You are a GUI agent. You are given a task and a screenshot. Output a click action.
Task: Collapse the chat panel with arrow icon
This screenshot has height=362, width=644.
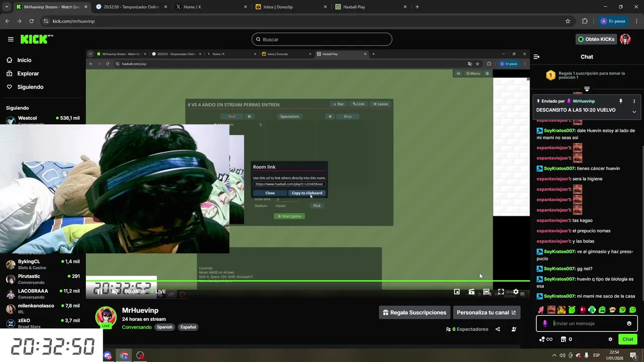tap(536, 57)
